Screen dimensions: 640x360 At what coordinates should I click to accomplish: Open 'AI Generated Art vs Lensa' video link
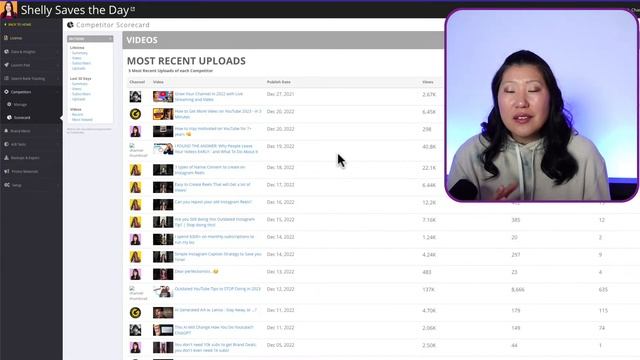point(216,310)
